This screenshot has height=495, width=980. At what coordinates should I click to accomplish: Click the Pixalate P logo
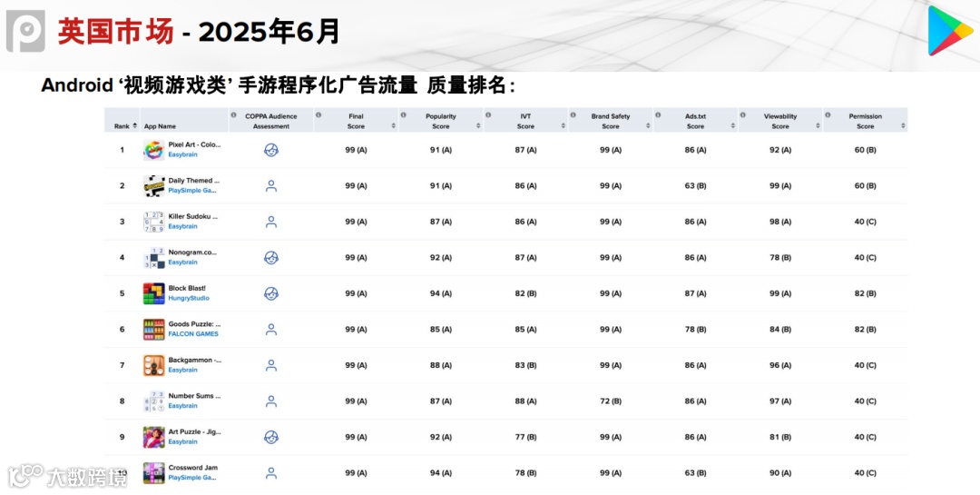coord(25,31)
